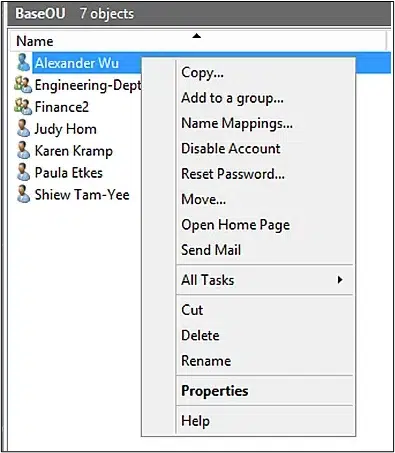
Task: Choose Rename menu entry
Action: [x=265, y=361]
